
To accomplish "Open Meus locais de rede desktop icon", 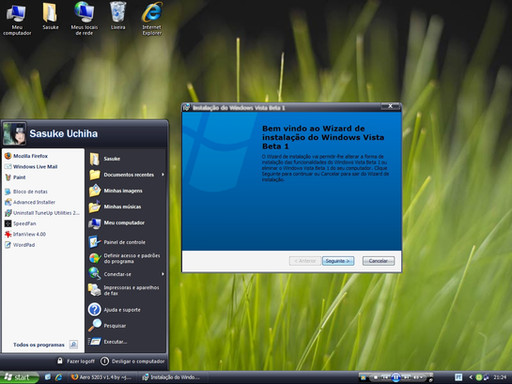I will (x=84, y=19).
